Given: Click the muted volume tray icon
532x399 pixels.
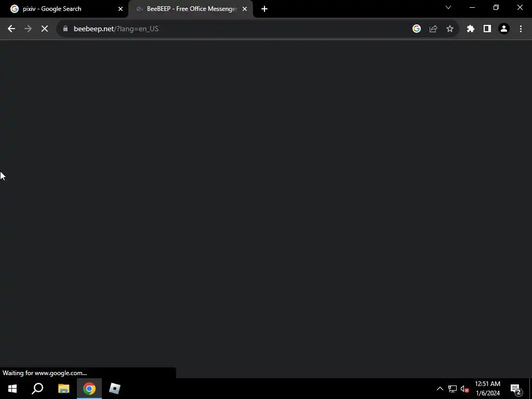Looking at the screenshot, I should 464,389.
